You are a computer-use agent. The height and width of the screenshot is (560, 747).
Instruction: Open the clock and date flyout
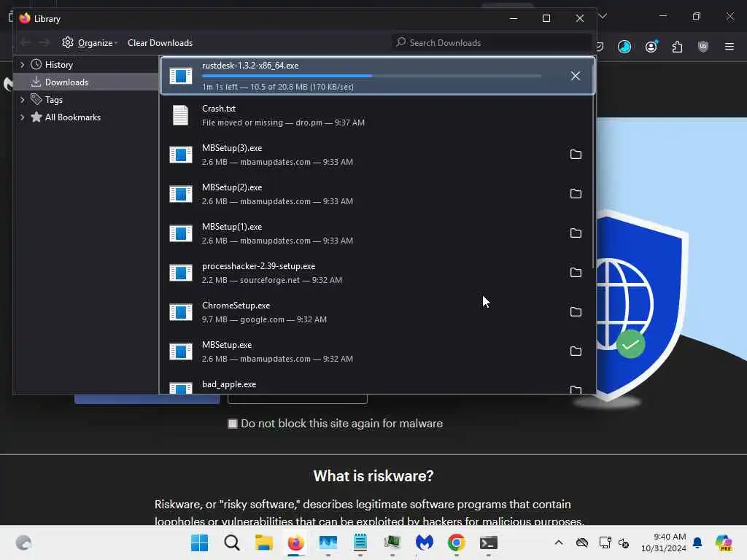tap(663, 542)
